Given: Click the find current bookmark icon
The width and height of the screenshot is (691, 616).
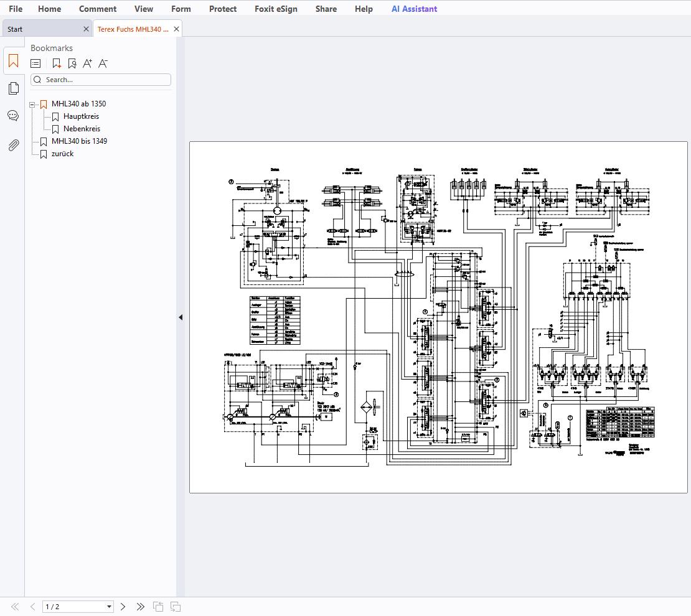Looking at the screenshot, I should click(72, 63).
